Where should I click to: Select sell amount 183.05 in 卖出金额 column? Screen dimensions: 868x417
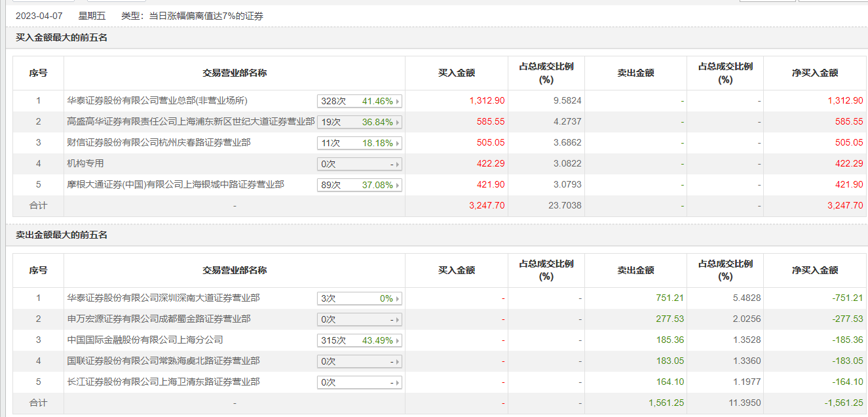point(670,361)
